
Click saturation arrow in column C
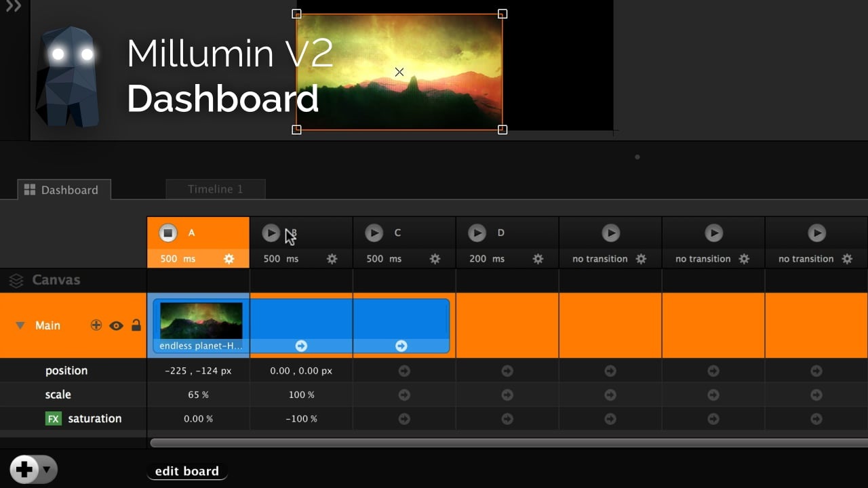(x=404, y=419)
